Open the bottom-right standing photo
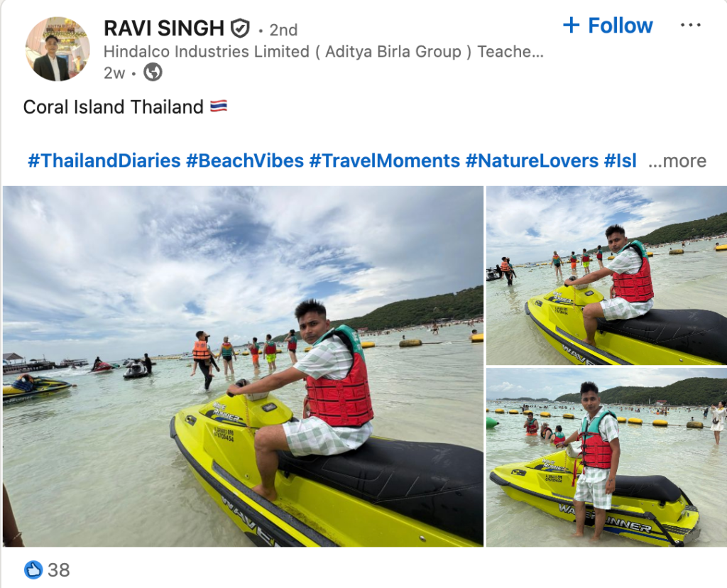This screenshot has width=727, height=588. [606, 458]
